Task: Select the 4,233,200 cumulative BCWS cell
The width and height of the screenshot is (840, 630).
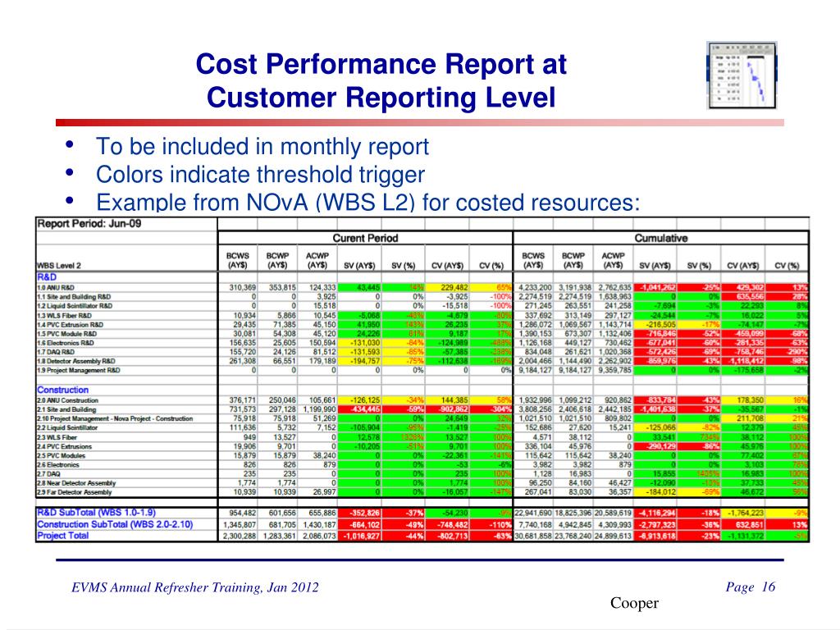Action: pyautogui.click(x=535, y=288)
